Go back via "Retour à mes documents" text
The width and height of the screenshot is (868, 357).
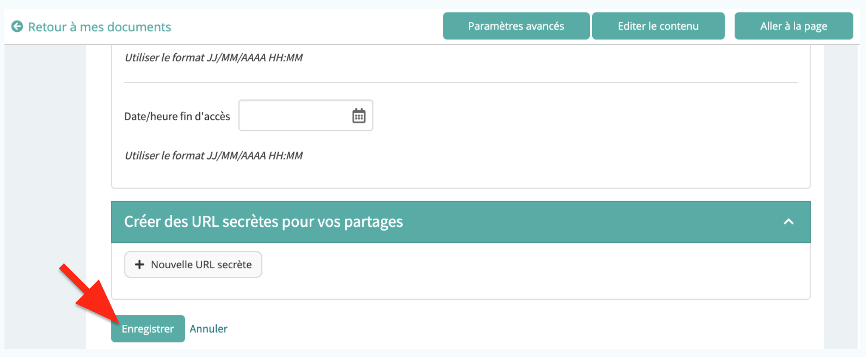point(99,27)
